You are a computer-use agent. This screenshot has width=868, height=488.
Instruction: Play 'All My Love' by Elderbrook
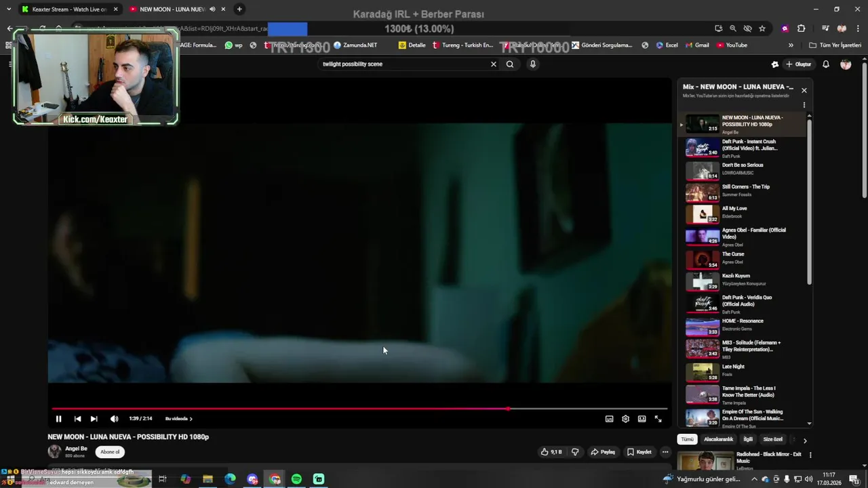click(744, 214)
